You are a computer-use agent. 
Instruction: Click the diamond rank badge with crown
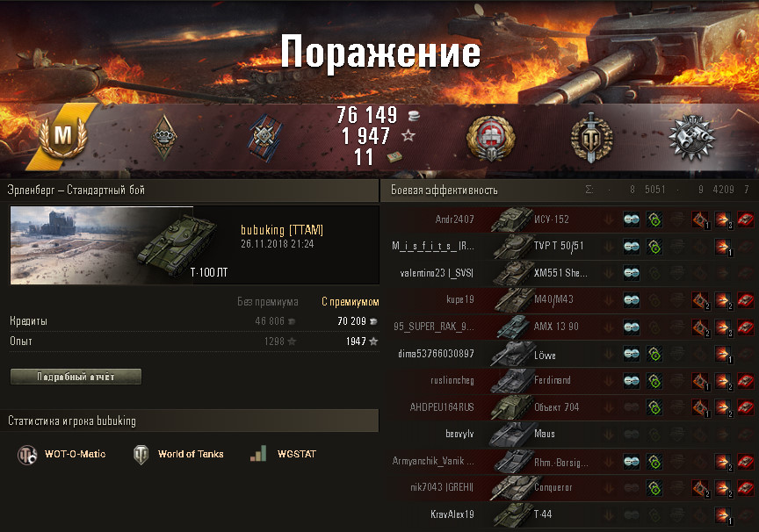[164, 137]
